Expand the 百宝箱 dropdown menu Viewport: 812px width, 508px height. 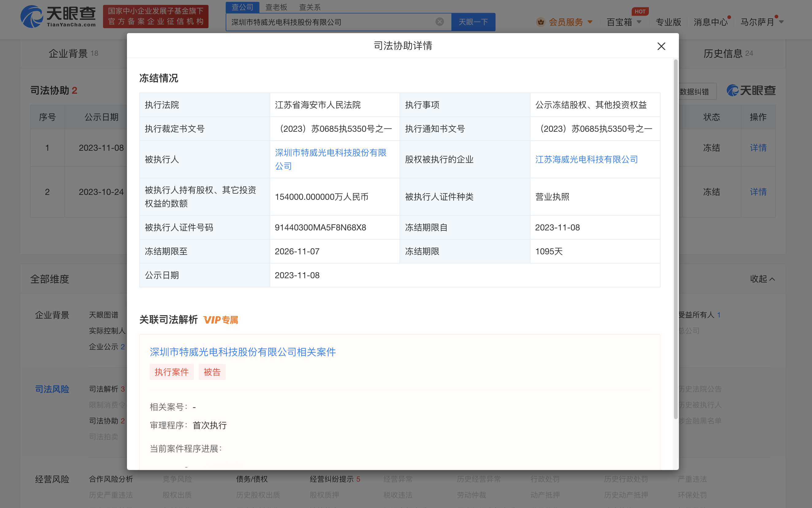click(x=639, y=22)
